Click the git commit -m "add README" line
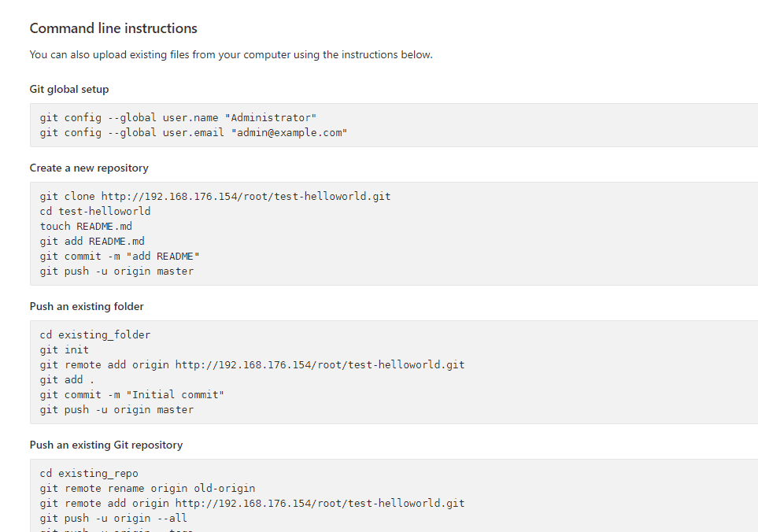The height and width of the screenshot is (532, 758). [120, 256]
